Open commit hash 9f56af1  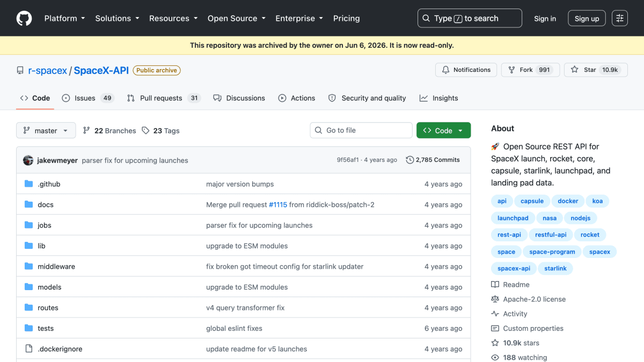(x=348, y=160)
